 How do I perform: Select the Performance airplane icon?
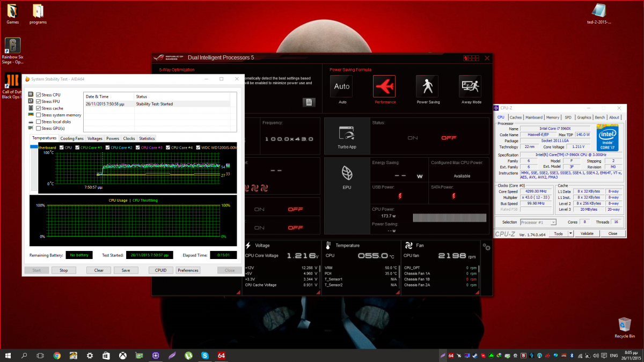click(x=384, y=86)
